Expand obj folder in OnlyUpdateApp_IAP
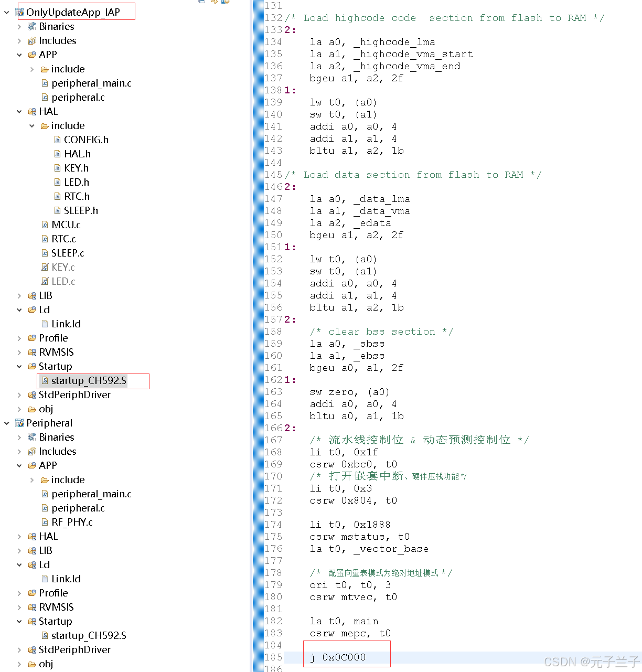Image resolution: width=642 pixels, height=672 pixels. click(x=19, y=409)
